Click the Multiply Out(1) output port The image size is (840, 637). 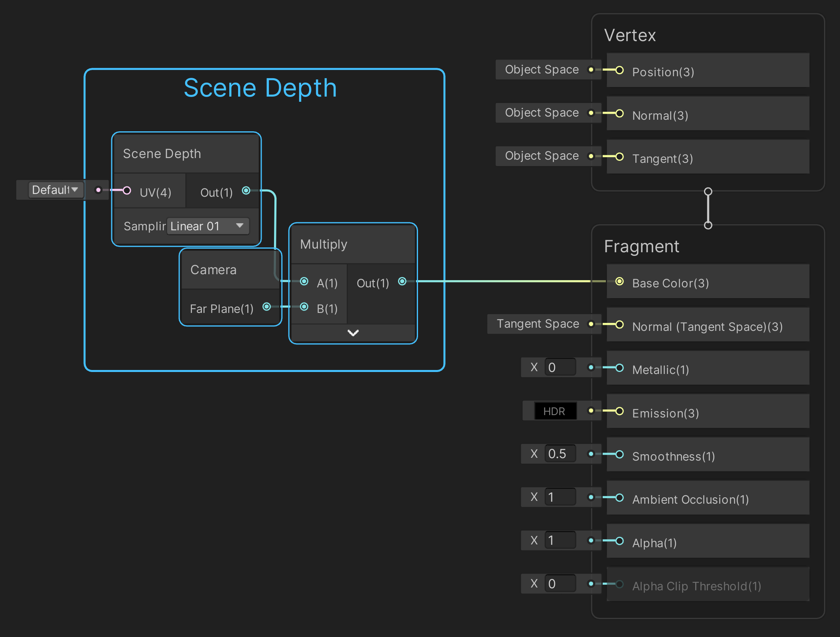402,281
